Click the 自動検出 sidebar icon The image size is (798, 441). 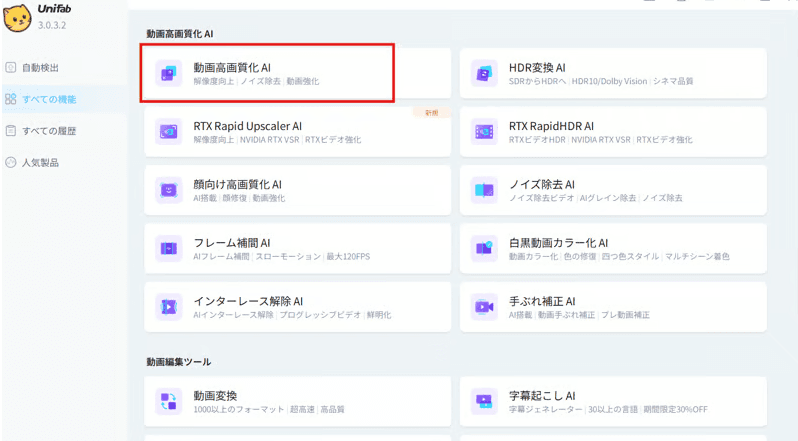point(11,68)
